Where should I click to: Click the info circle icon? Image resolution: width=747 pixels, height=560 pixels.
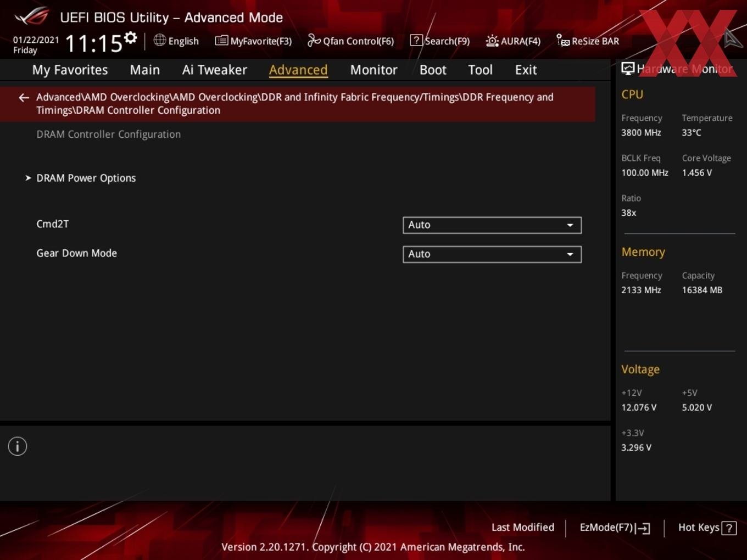pyautogui.click(x=18, y=446)
